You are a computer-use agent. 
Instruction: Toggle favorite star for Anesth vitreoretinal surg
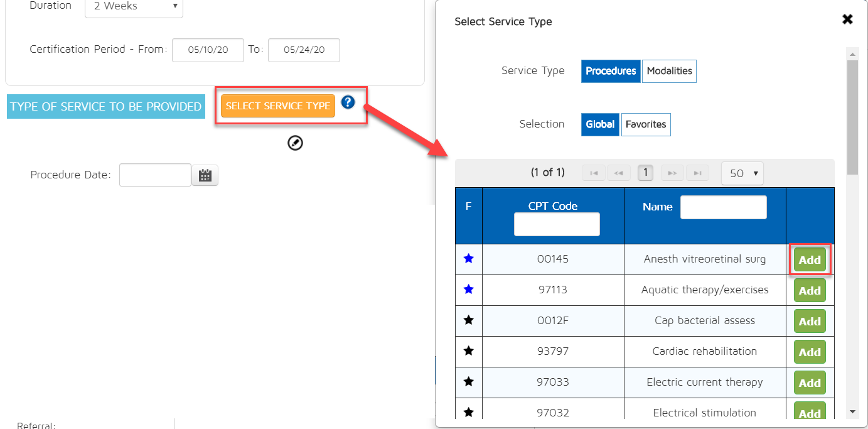pyautogui.click(x=468, y=259)
